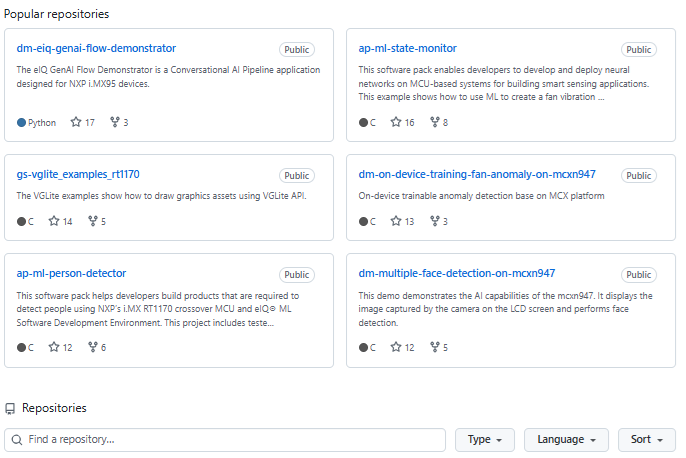This screenshot has height=458, width=686.
Task: Open dm-eiq-genai-flow-demonstrator repository link
Action: point(96,48)
